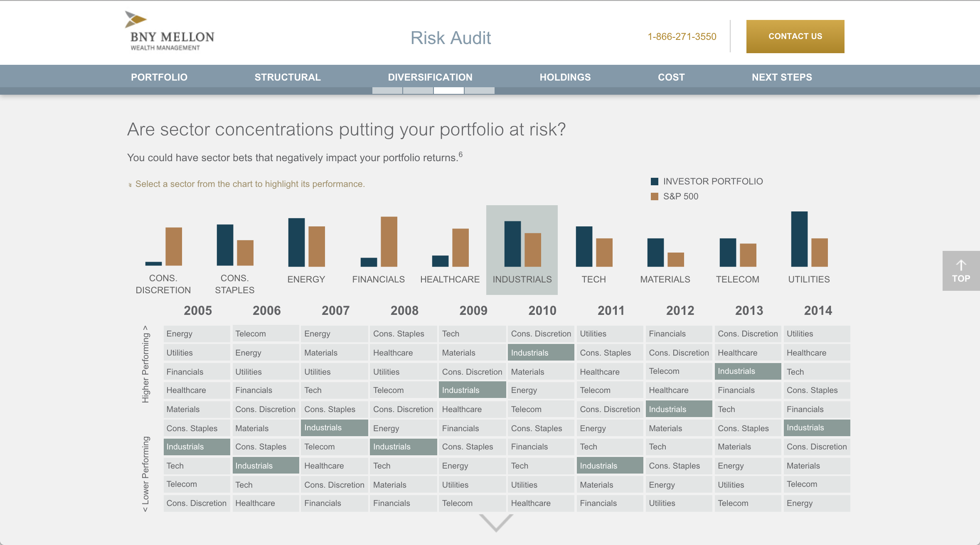Open the Next Steps tab

point(782,77)
